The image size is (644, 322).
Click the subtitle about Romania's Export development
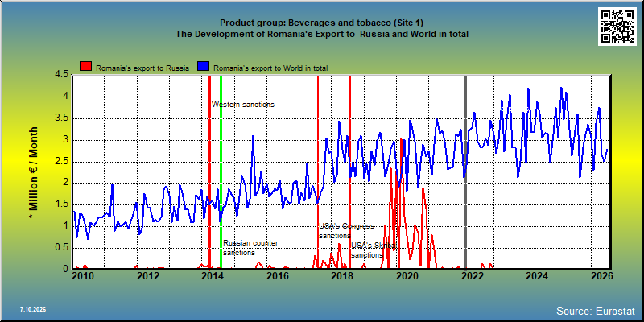(x=321, y=34)
